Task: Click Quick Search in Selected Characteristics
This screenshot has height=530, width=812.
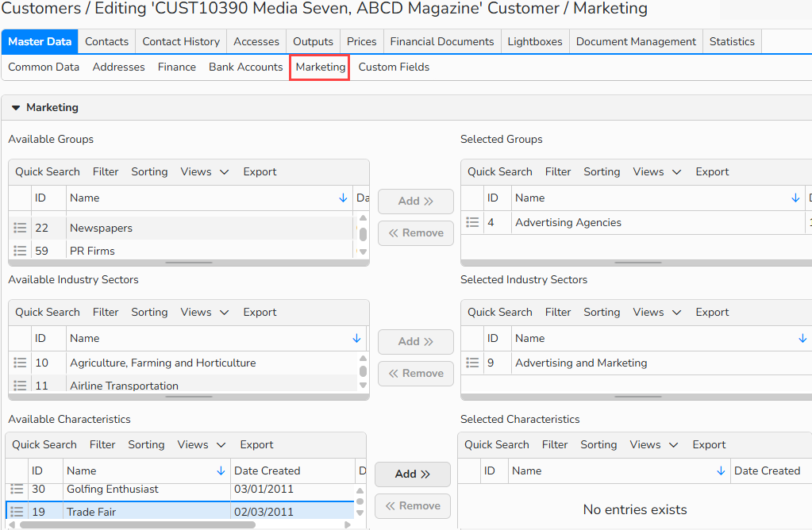Action: tap(497, 444)
